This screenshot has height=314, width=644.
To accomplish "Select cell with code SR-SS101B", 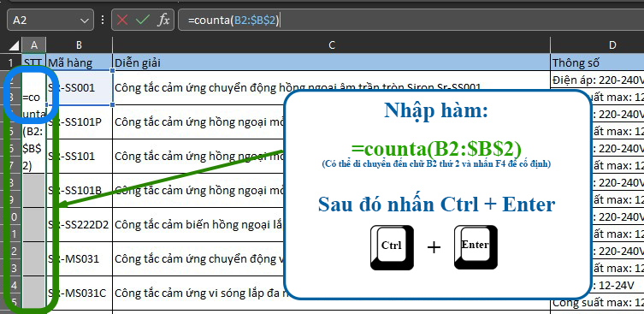I will pos(80,190).
